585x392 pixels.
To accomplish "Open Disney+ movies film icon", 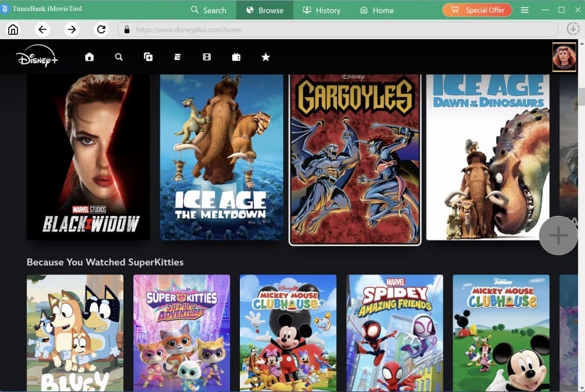I will click(207, 57).
